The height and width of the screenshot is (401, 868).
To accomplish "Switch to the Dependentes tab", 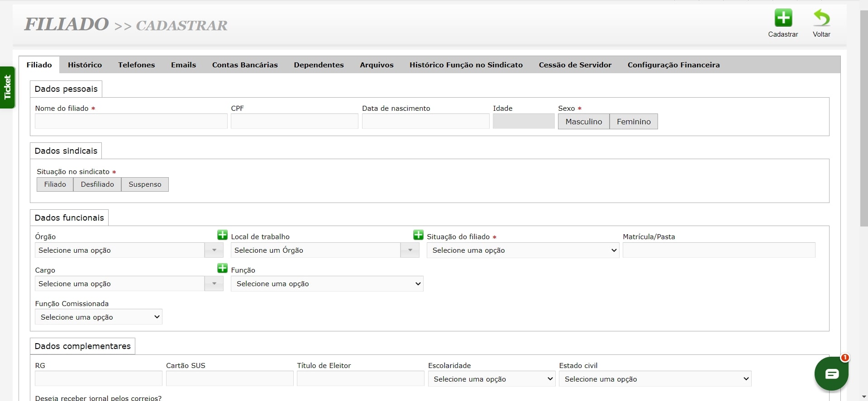I will click(x=319, y=65).
